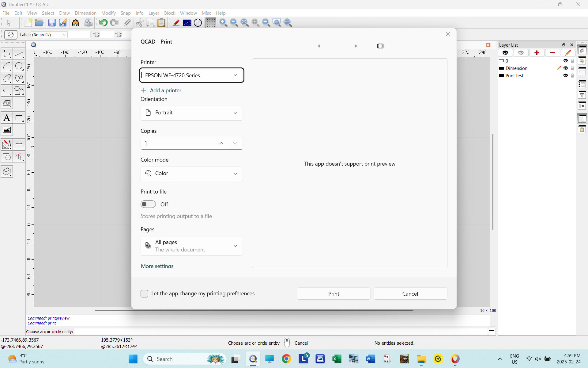Select the Line drawing tool
This screenshot has width=588, height=368.
tap(19, 54)
